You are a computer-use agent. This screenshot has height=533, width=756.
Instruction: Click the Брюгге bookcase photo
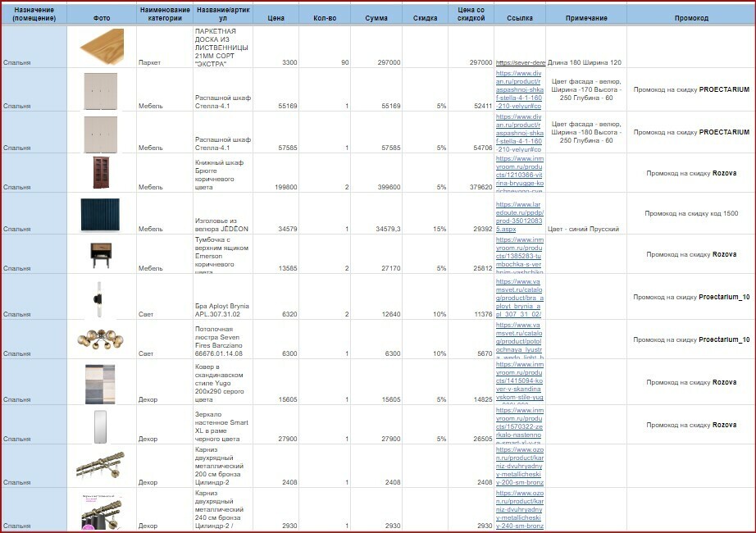tap(101, 173)
